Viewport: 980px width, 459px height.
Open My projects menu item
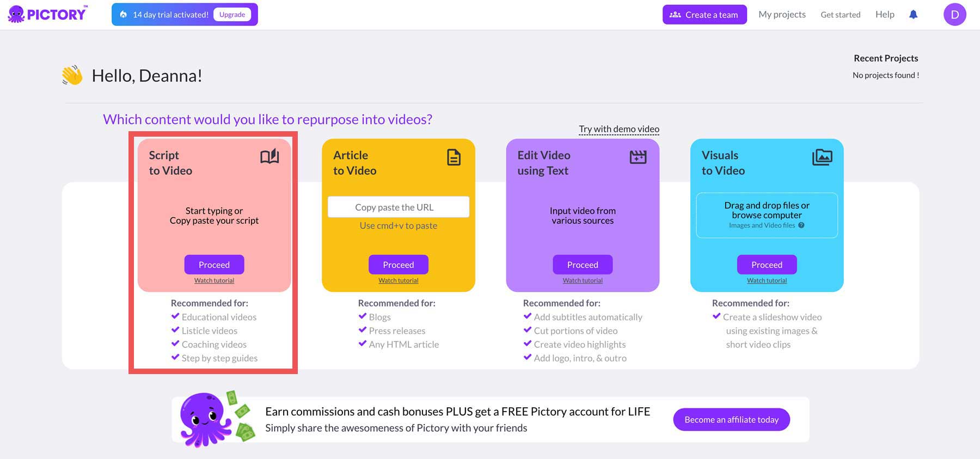tap(782, 15)
